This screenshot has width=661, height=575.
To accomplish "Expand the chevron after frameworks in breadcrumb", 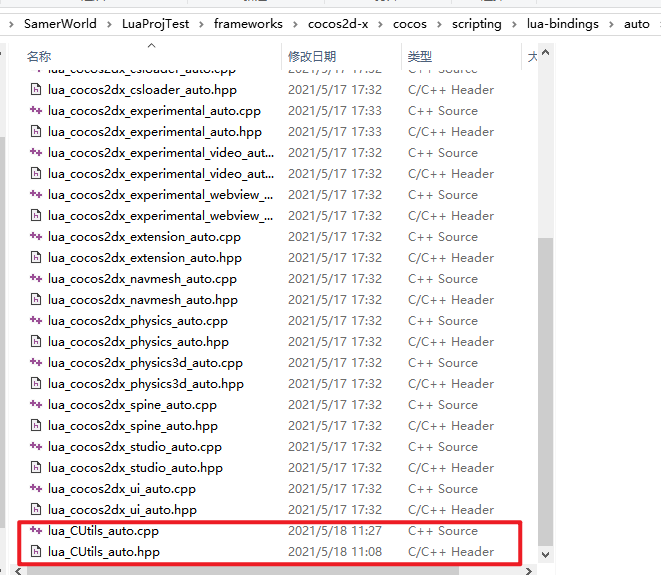I will pyautogui.click(x=295, y=23).
